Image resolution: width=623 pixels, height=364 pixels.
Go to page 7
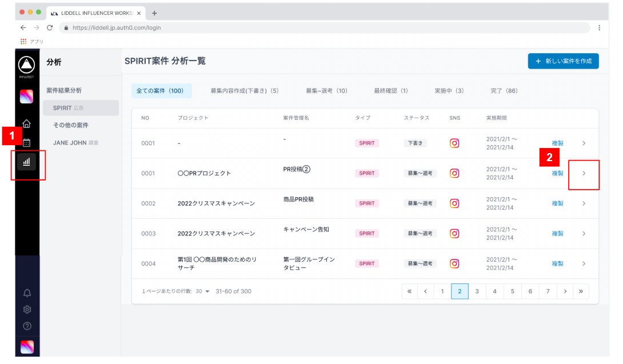click(548, 291)
